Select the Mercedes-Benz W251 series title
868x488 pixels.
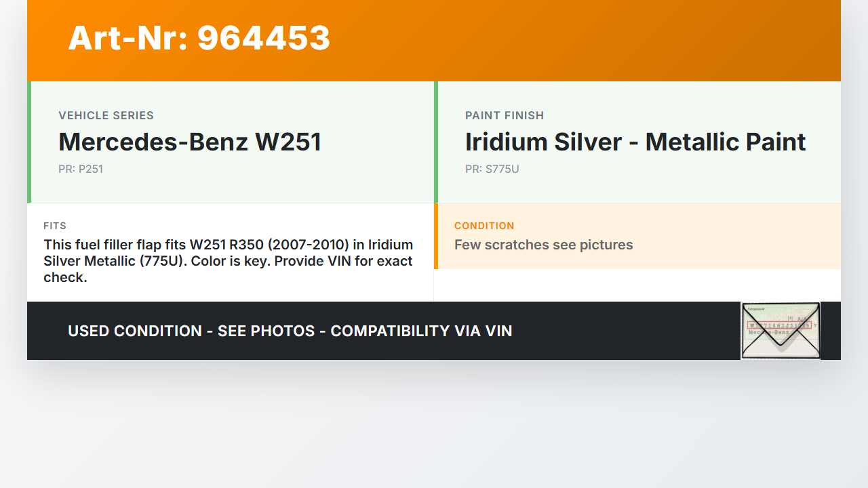(x=190, y=142)
